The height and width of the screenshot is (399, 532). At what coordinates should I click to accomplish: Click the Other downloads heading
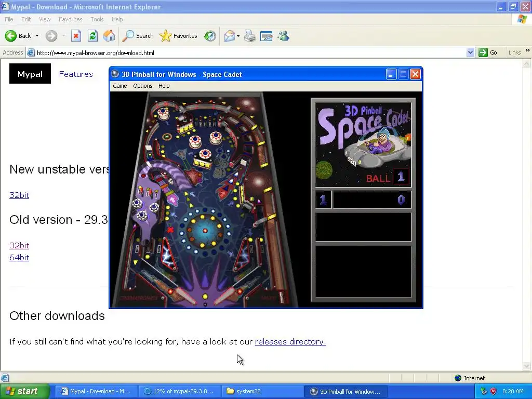pyautogui.click(x=57, y=316)
